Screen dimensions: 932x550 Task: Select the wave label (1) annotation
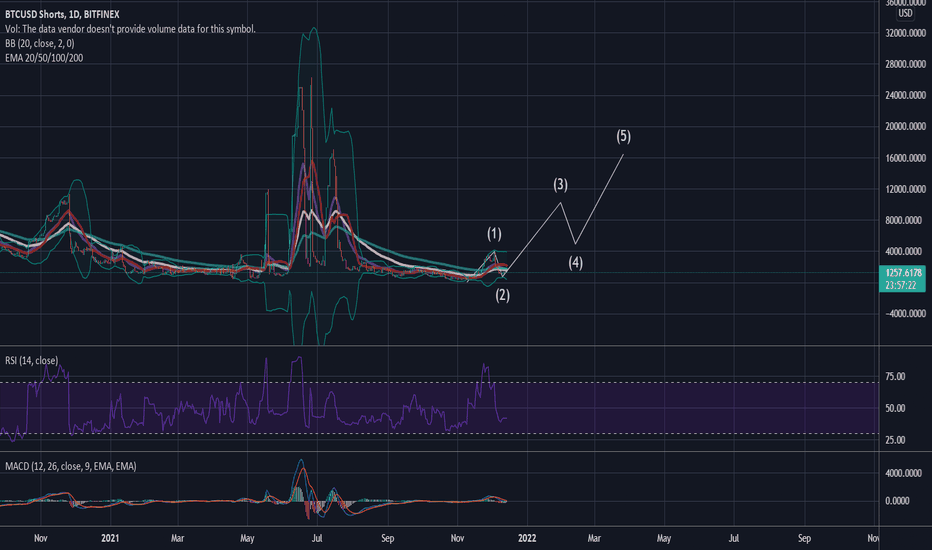click(x=495, y=234)
